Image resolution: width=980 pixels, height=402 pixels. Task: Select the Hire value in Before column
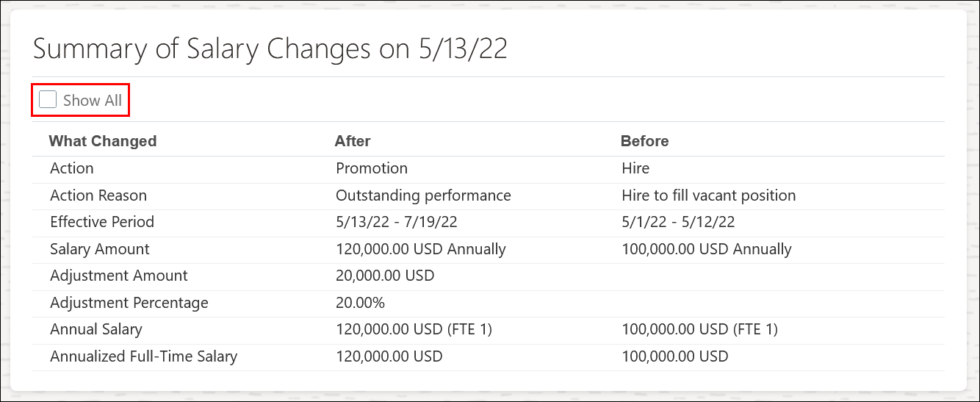635,168
